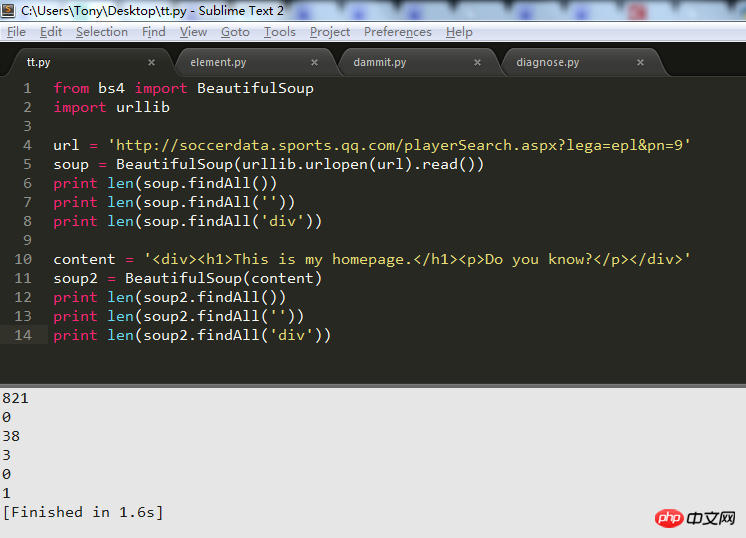
Task: Click the 'div' string on line 14
Action: (292, 335)
